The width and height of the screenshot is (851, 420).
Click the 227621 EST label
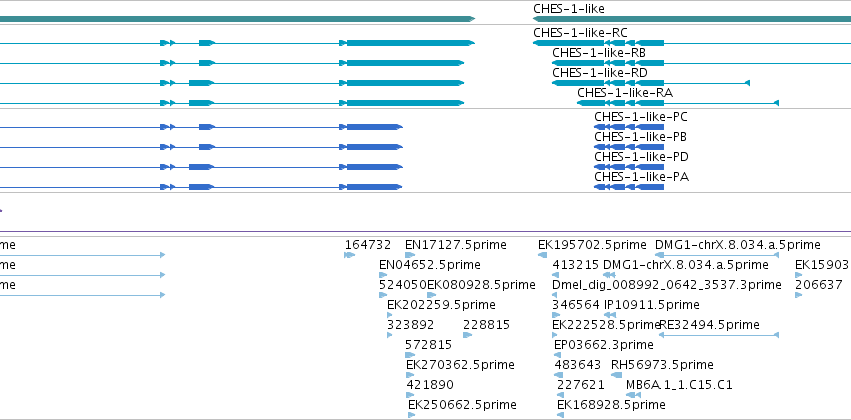(581, 386)
